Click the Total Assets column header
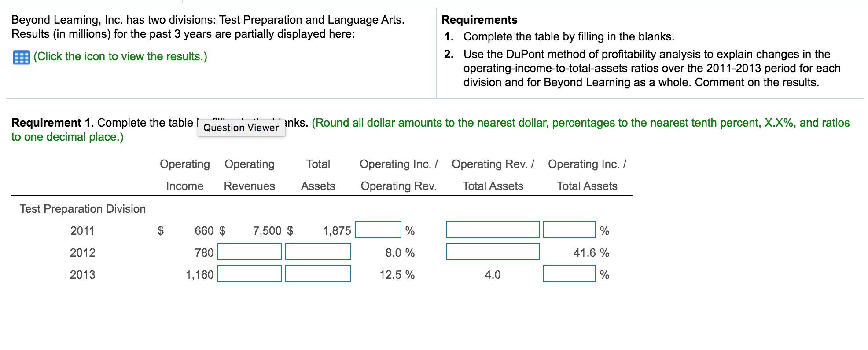 [318, 175]
